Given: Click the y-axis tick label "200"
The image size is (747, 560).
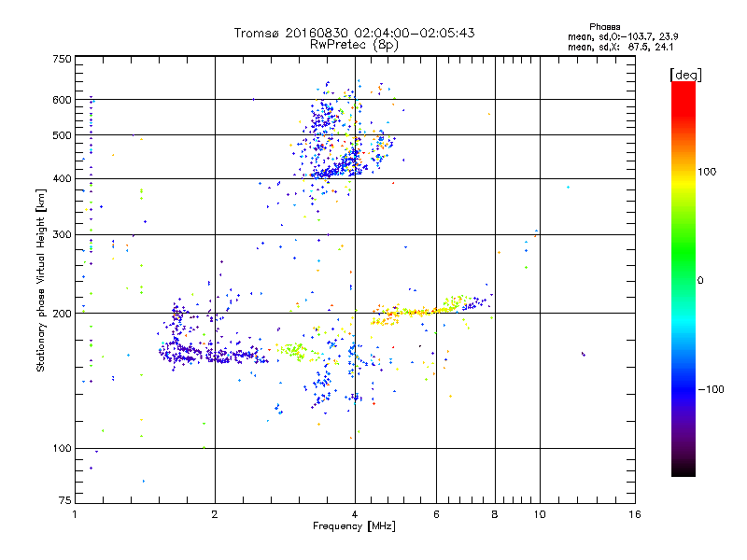Looking at the screenshot, I should [x=63, y=314].
